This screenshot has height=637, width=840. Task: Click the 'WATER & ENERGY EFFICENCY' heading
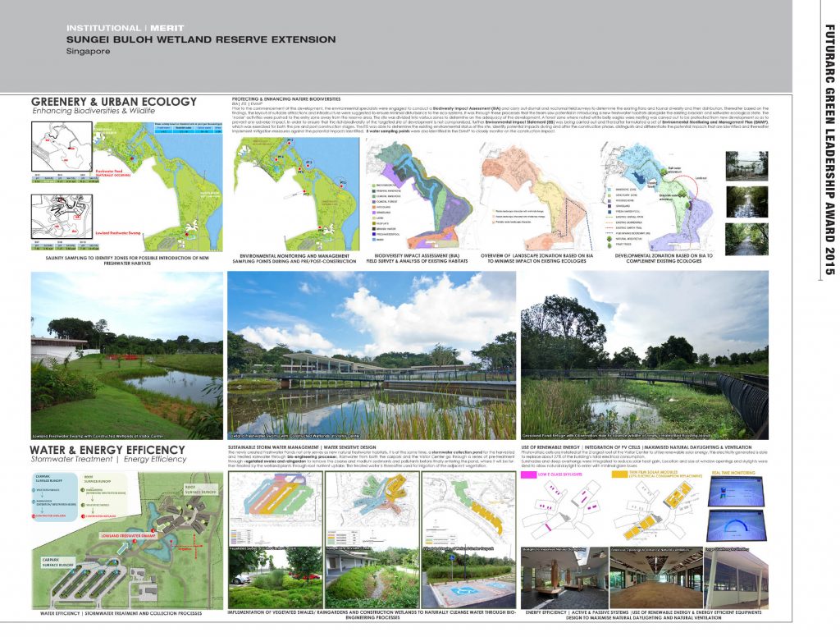pos(107,450)
